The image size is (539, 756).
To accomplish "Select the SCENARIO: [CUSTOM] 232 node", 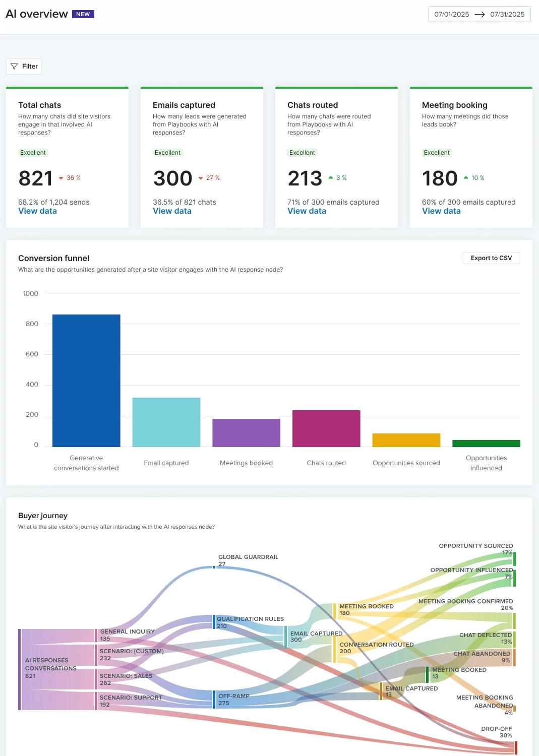I will (x=96, y=655).
